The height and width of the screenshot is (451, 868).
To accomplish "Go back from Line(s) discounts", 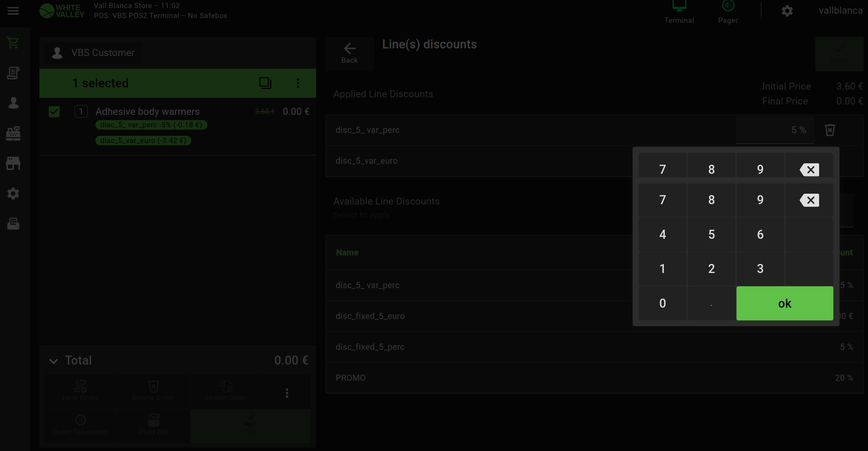I will click(x=350, y=54).
